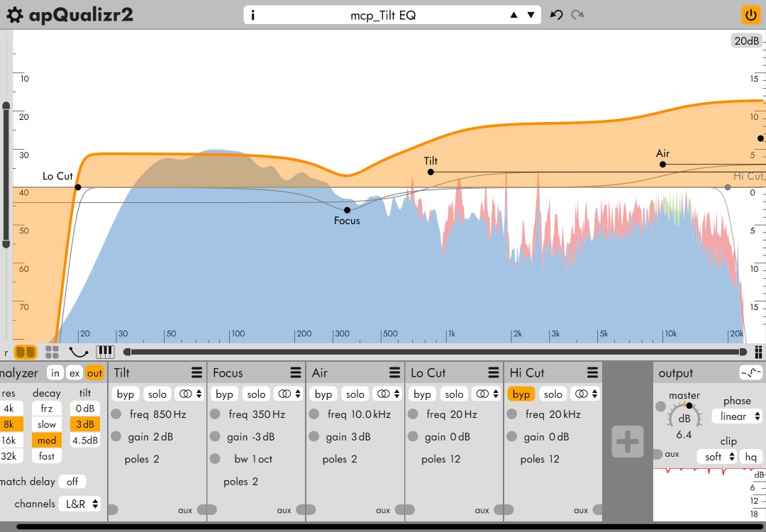Expand the clip soft dropdown
This screenshot has height=532, width=766.
pyautogui.click(x=718, y=458)
